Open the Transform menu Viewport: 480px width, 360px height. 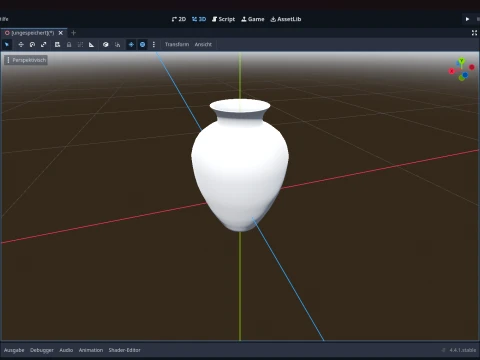pyautogui.click(x=177, y=44)
